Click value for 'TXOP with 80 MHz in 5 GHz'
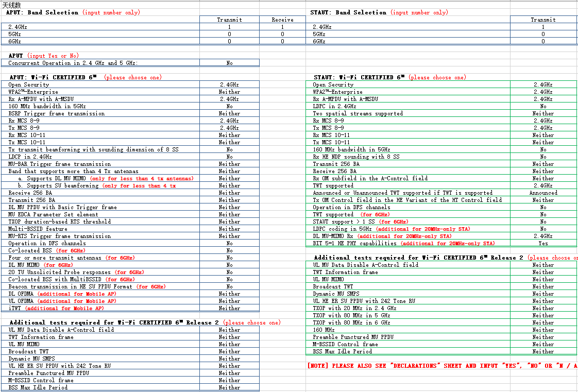The width and height of the screenshot is (578, 392). point(543,315)
